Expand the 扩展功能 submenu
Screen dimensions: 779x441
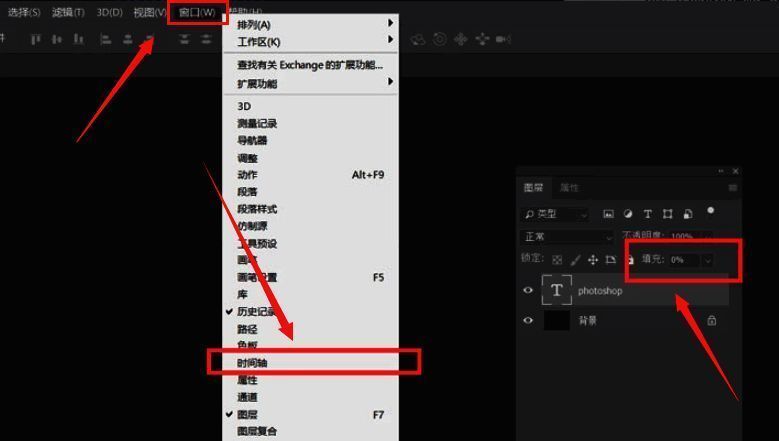pos(310,83)
